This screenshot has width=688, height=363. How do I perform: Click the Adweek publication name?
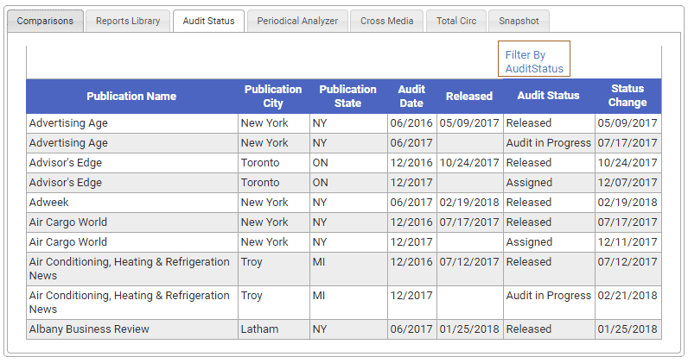(49, 202)
